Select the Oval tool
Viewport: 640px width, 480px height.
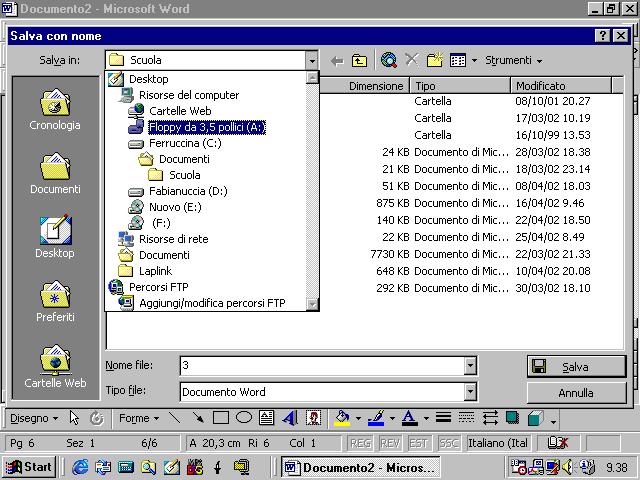pos(244,418)
